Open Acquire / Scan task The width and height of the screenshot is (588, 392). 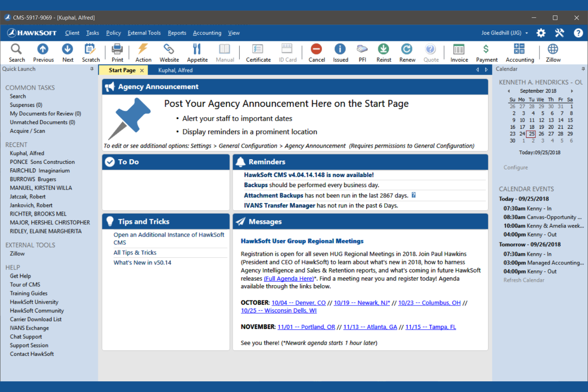pyautogui.click(x=27, y=131)
